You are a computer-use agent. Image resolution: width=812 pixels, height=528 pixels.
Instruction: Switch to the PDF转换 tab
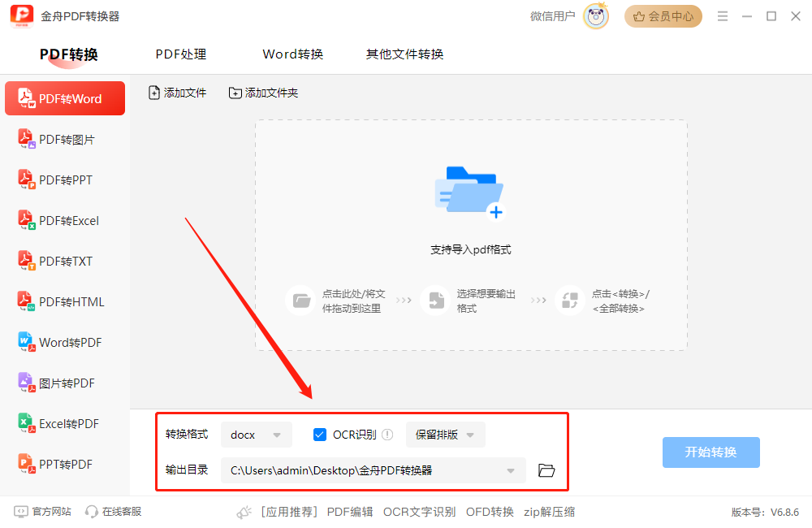tap(69, 54)
